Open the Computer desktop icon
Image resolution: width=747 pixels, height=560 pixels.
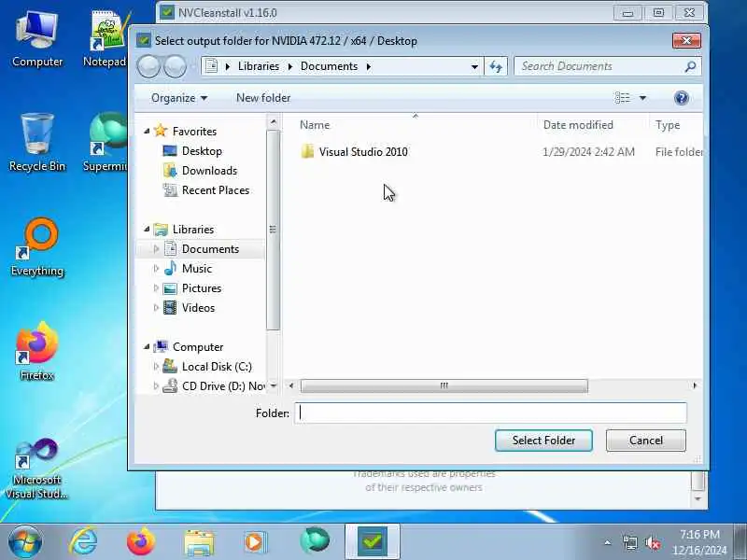pyautogui.click(x=37, y=39)
